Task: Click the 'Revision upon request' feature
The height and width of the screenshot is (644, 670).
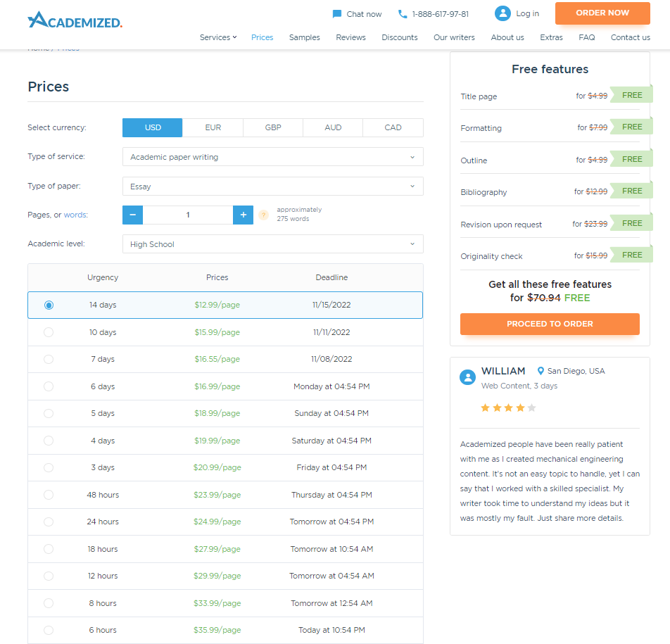Action: click(x=501, y=225)
